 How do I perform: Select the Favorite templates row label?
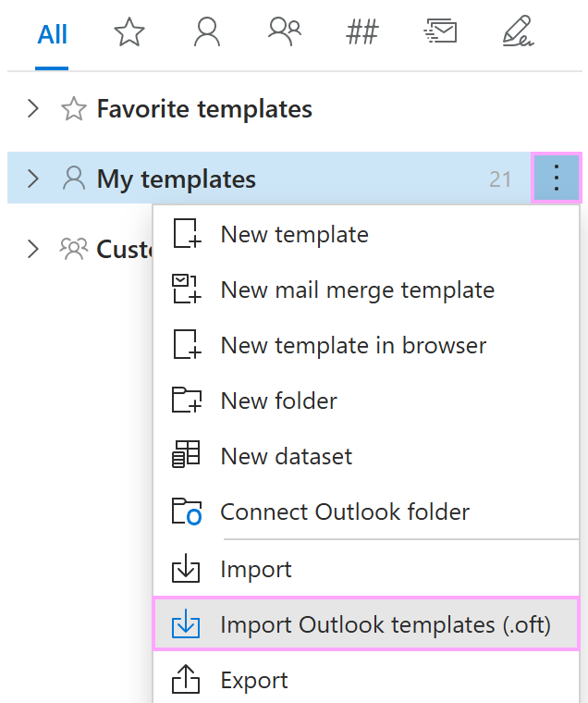click(204, 109)
